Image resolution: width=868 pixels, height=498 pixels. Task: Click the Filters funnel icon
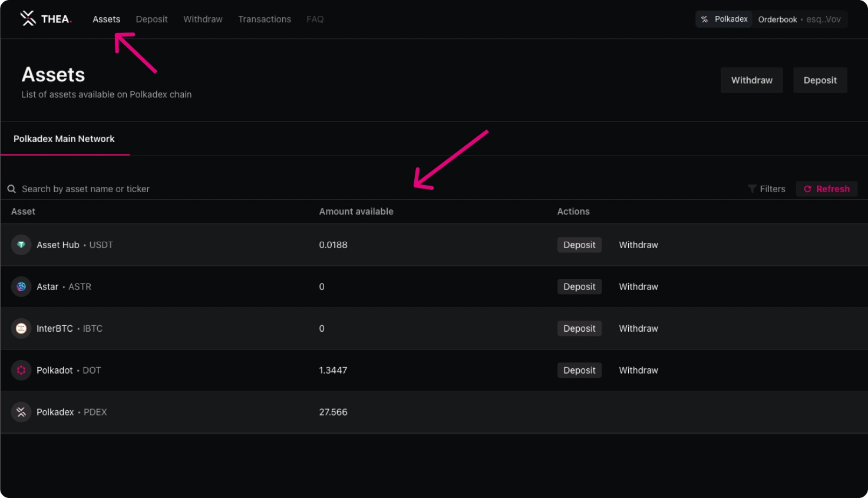pos(752,189)
